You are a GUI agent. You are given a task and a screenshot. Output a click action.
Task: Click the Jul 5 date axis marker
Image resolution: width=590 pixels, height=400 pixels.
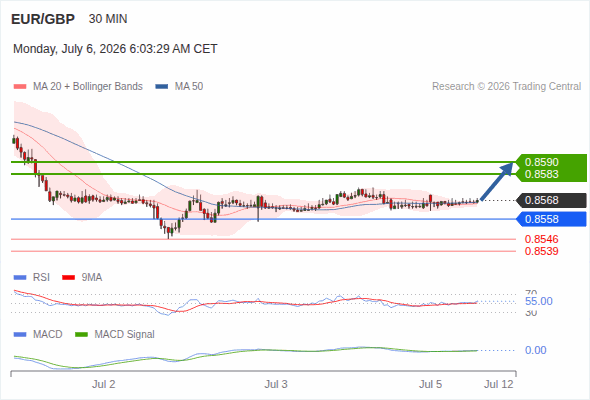[x=430, y=384]
